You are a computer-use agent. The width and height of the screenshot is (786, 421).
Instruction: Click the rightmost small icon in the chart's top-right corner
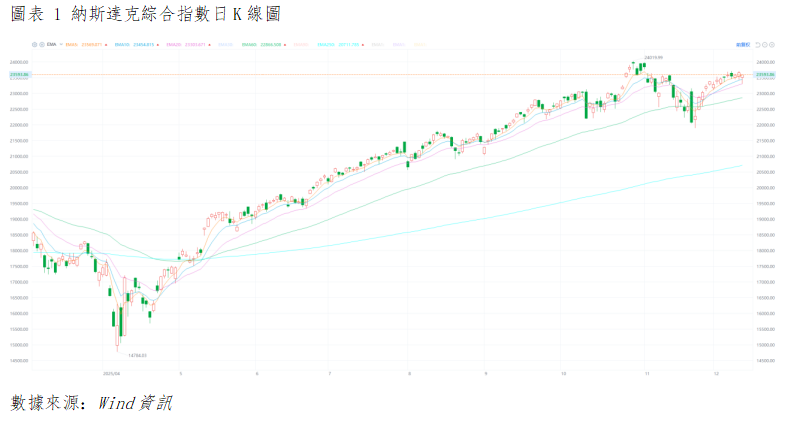point(772,45)
